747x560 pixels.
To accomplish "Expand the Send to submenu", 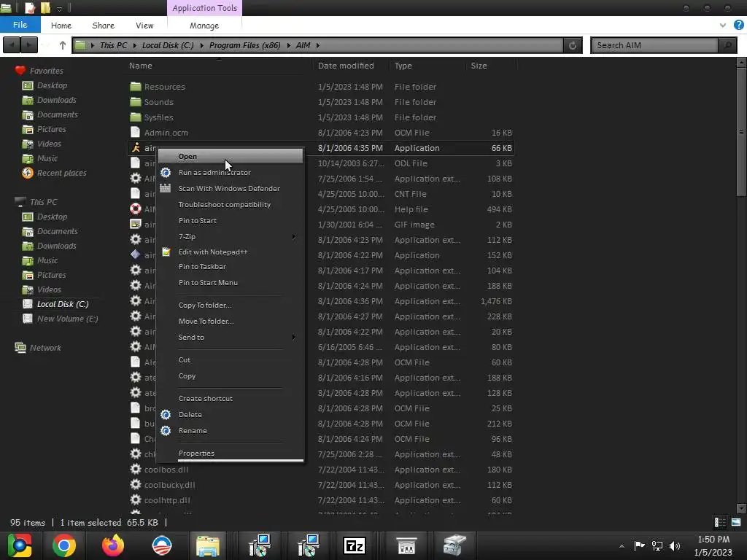I will click(x=231, y=337).
